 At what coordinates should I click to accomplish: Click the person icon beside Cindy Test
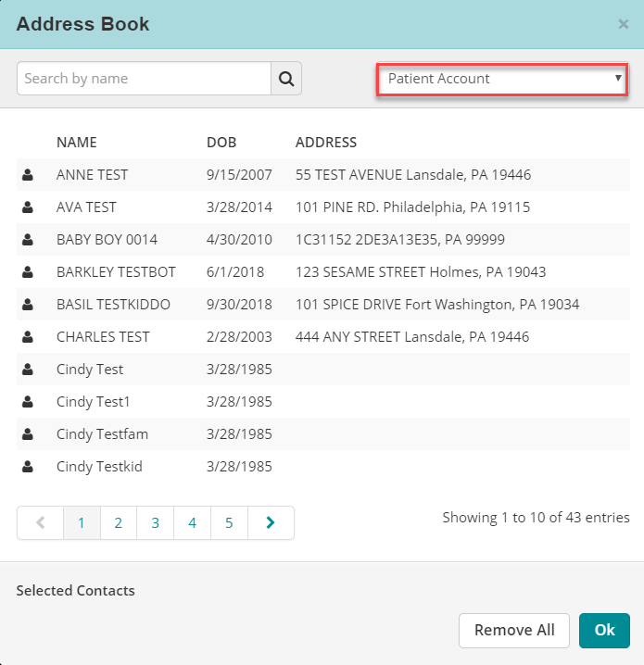pyautogui.click(x=28, y=370)
